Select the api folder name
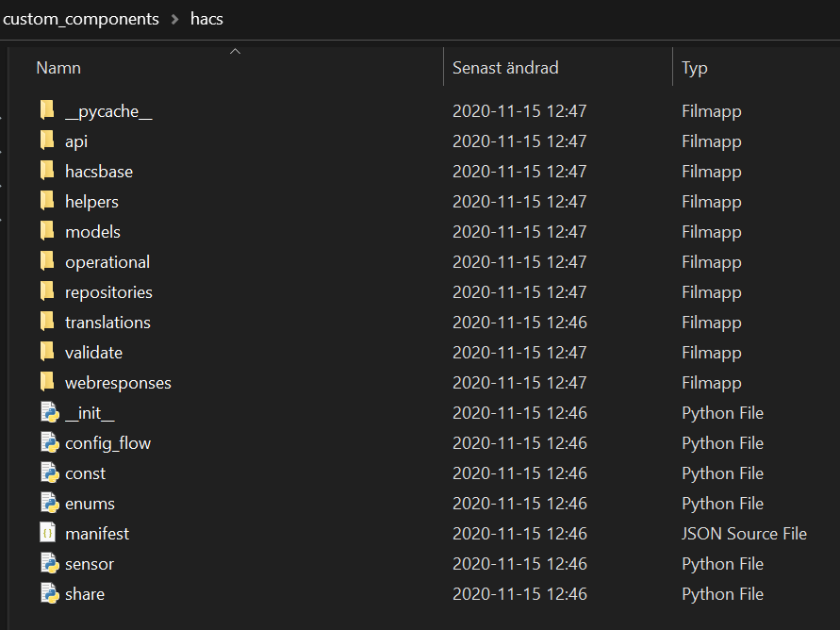840x630 pixels. pos(76,142)
